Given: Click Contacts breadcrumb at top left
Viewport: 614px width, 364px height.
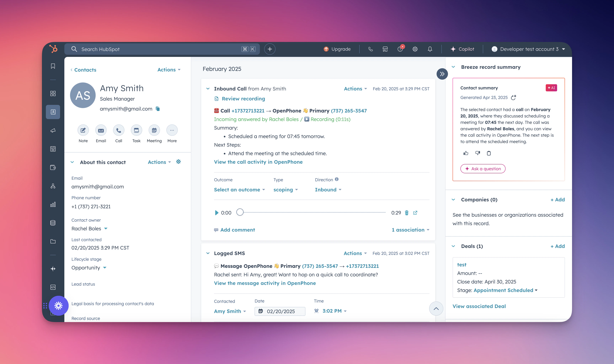Looking at the screenshot, I should click(85, 70).
